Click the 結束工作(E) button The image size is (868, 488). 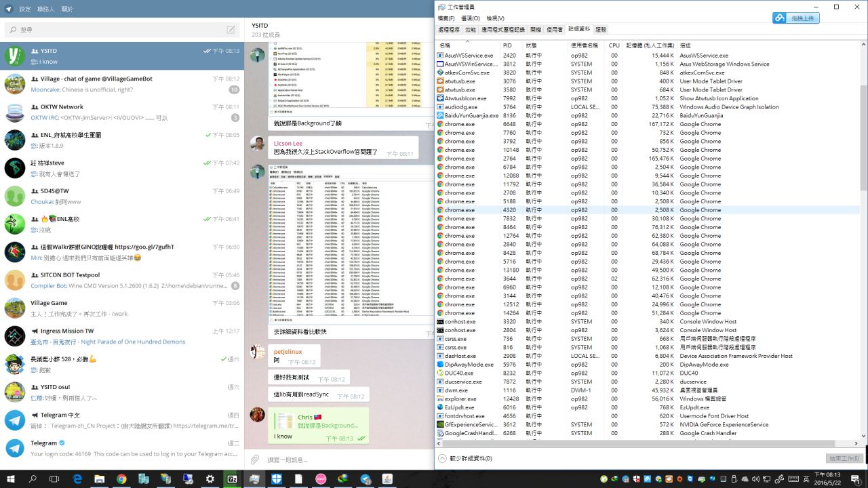click(845, 459)
